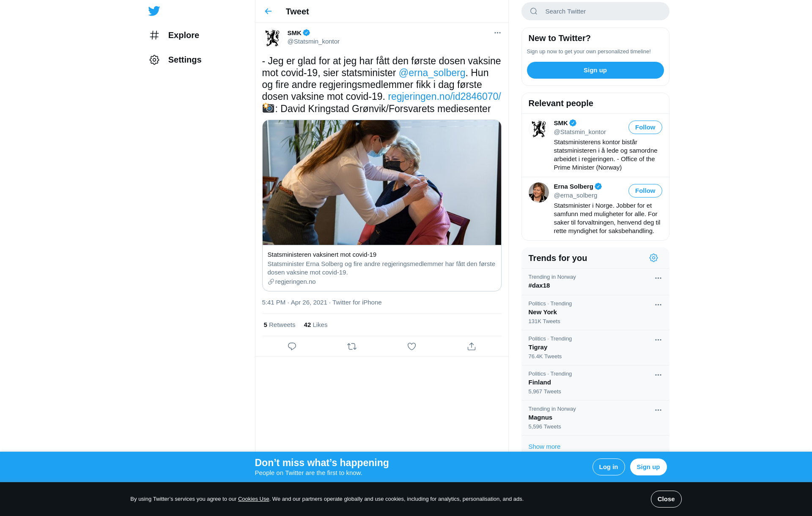Click the Search Twitter field

[595, 11]
